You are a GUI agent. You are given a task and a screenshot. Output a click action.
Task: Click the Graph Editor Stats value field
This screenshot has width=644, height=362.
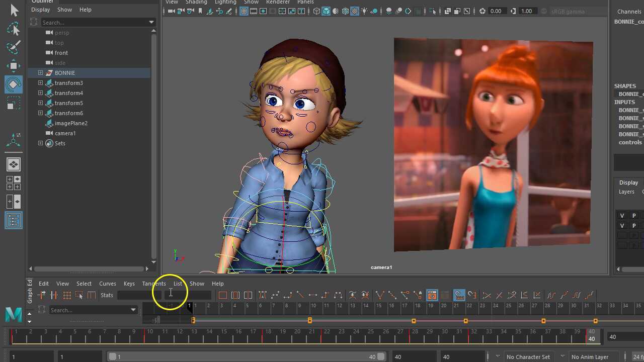pos(139,295)
